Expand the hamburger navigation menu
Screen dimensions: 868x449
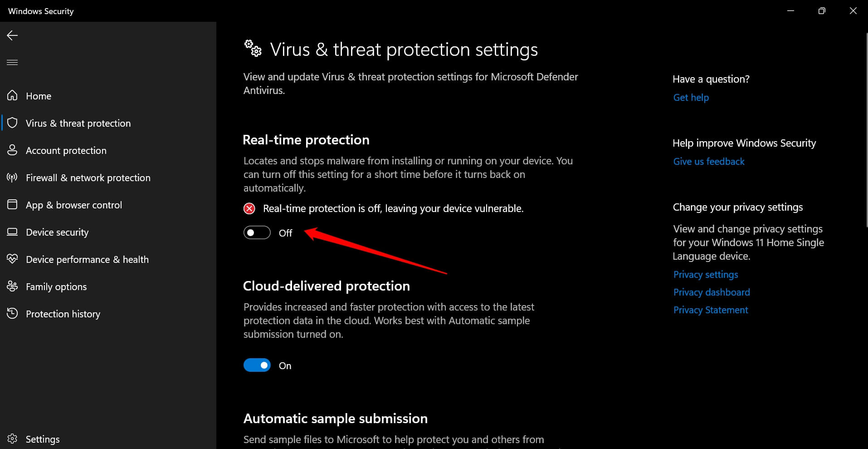[12, 62]
